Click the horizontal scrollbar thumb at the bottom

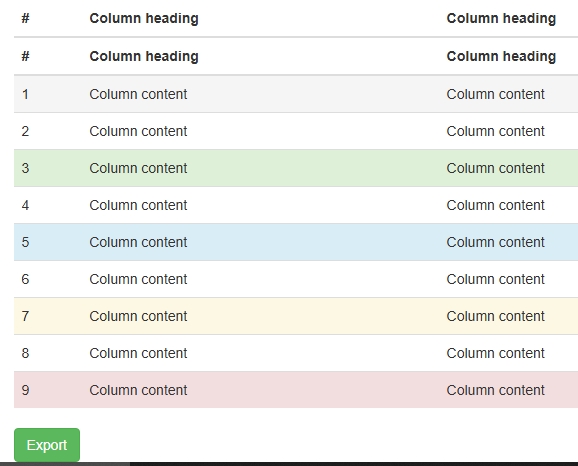pos(65,464)
